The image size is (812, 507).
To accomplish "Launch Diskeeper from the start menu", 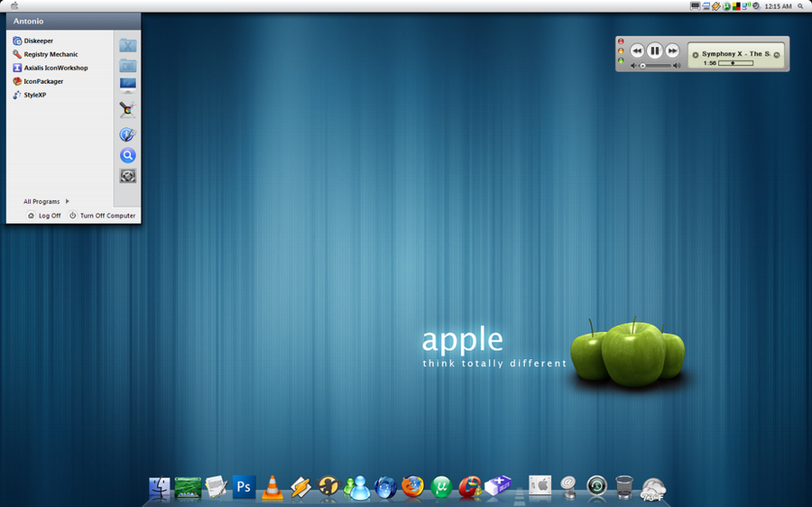I will tap(33, 41).
